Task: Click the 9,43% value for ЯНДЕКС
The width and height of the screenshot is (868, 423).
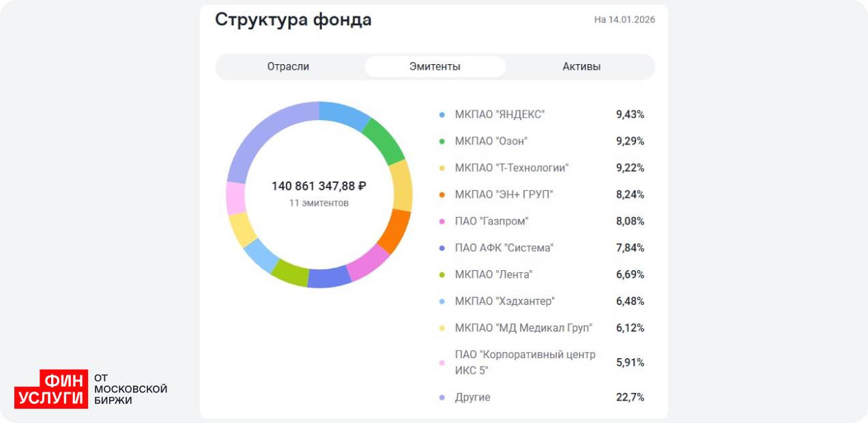Action: 630,115
